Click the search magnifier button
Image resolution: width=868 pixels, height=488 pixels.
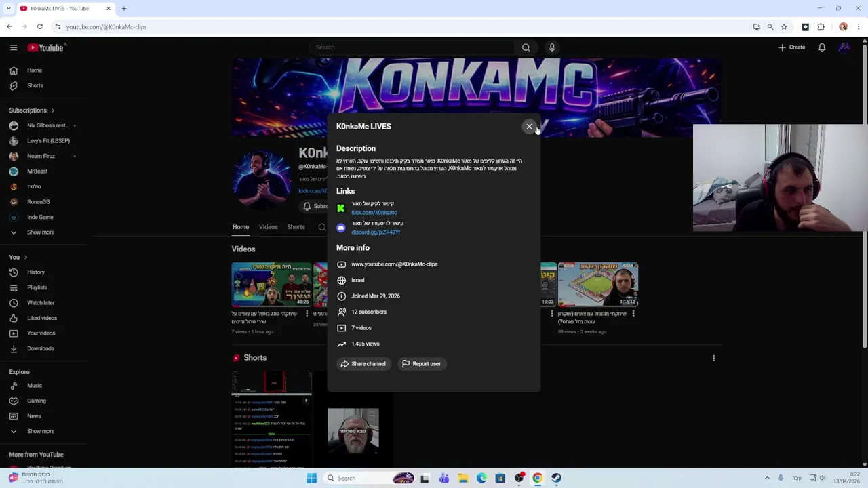click(526, 47)
